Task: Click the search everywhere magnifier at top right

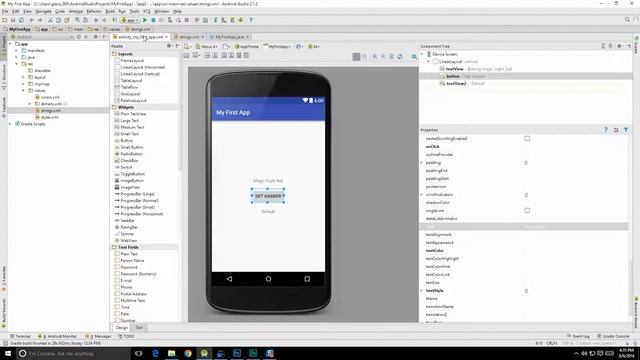Action: [x=627, y=20]
